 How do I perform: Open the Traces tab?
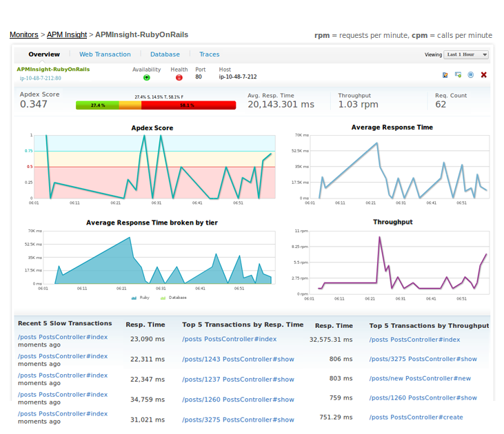coord(209,54)
